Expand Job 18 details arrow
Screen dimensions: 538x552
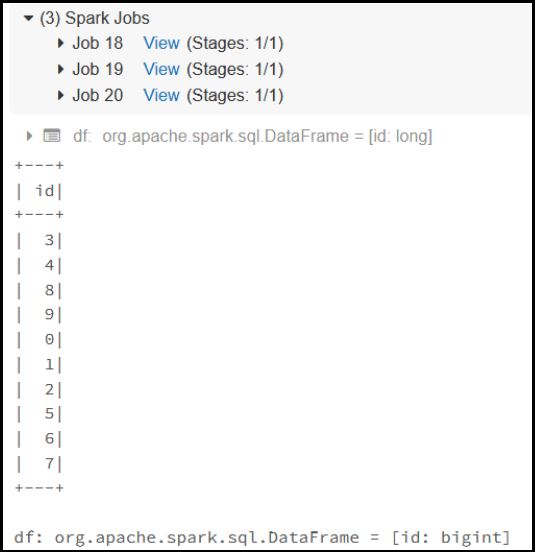coord(61,43)
